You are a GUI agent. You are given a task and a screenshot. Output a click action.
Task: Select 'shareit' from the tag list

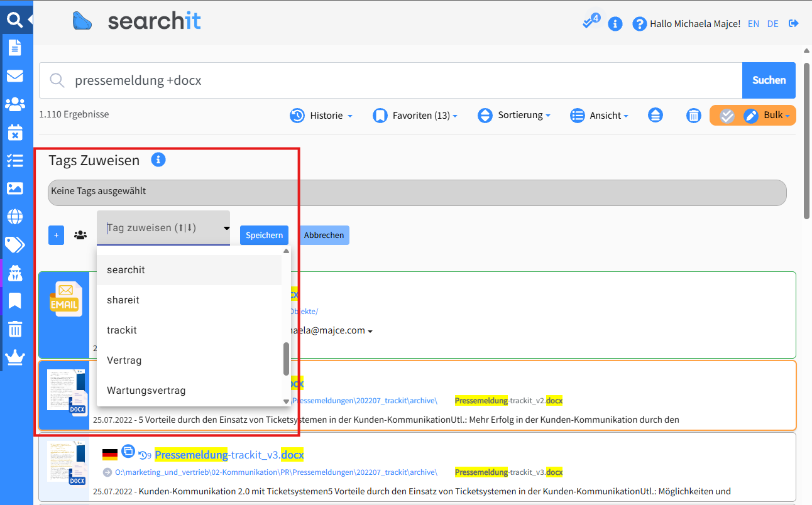pyautogui.click(x=124, y=300)
